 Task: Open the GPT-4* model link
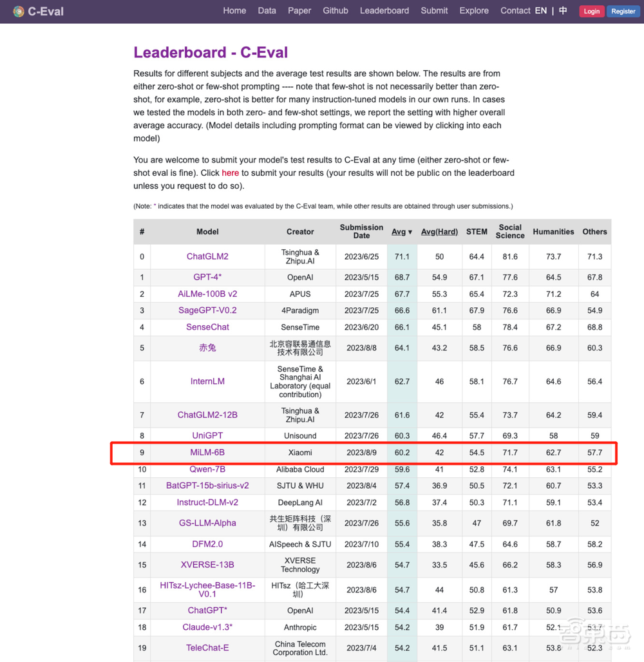click(207, 277)
